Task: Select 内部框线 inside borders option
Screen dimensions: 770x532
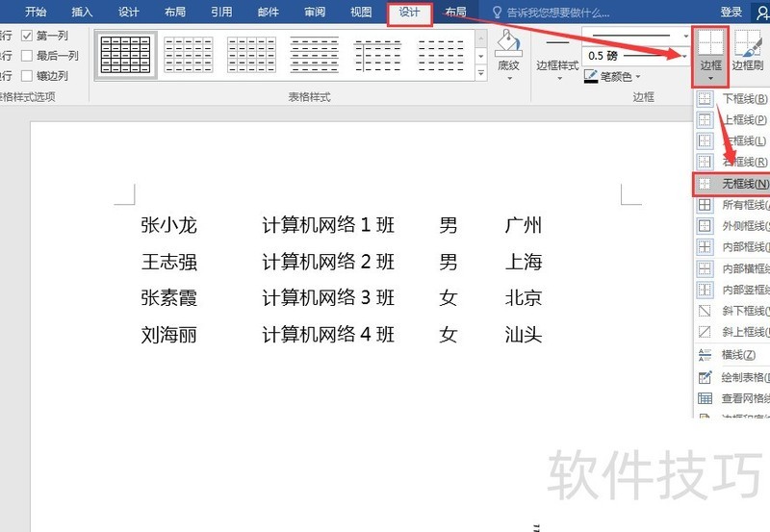Action: (732, 247)
